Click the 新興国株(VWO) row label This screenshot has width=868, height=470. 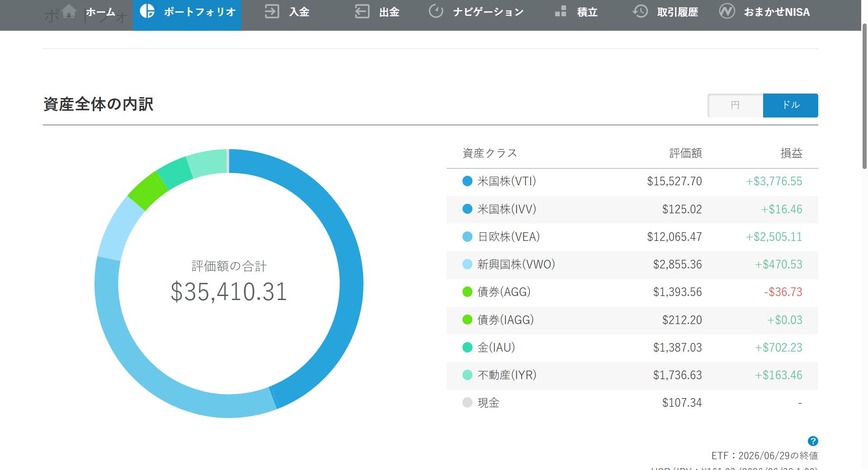pos(516,264)
